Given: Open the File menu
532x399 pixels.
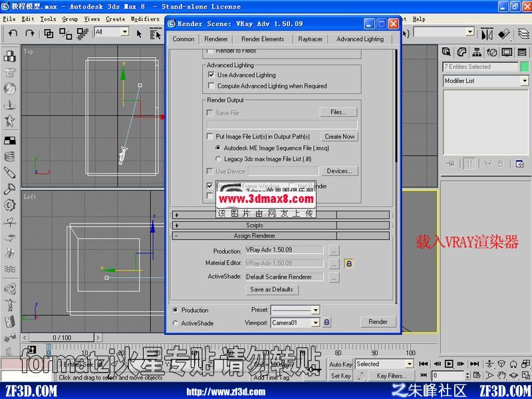Looking at the screenshot, I should (9, 19).
